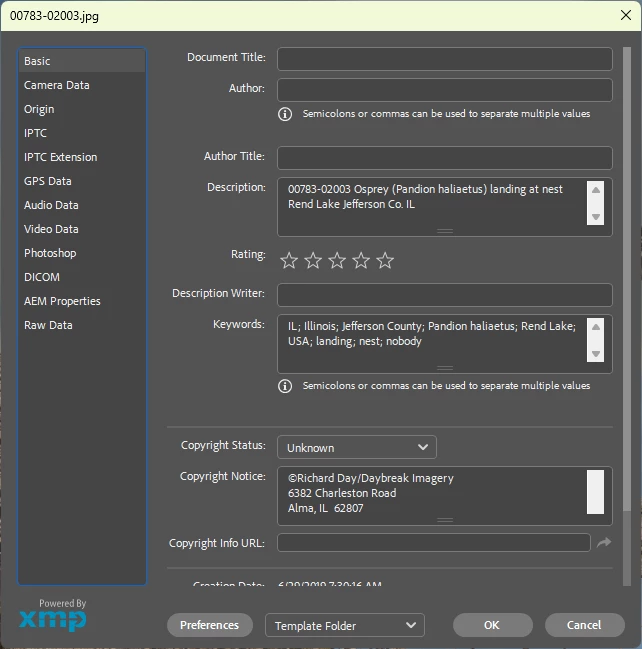This screenshot has width=642, height=649.
Task: Set rating to four stars
Action: point(361,260)
